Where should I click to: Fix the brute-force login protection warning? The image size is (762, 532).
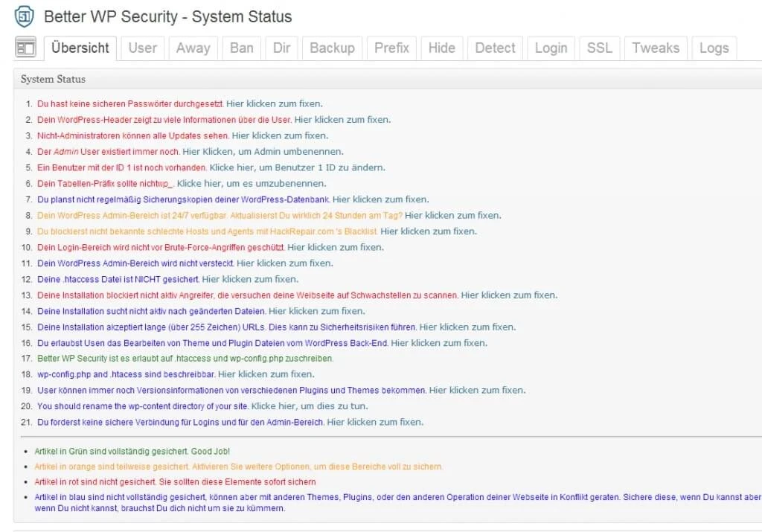[x=336, y=247]
